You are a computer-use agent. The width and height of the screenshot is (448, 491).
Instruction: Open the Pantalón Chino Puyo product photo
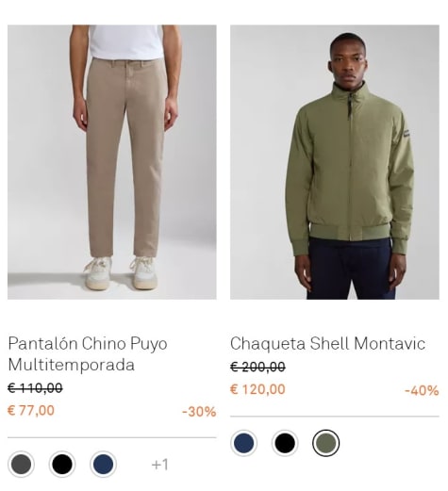112,162
